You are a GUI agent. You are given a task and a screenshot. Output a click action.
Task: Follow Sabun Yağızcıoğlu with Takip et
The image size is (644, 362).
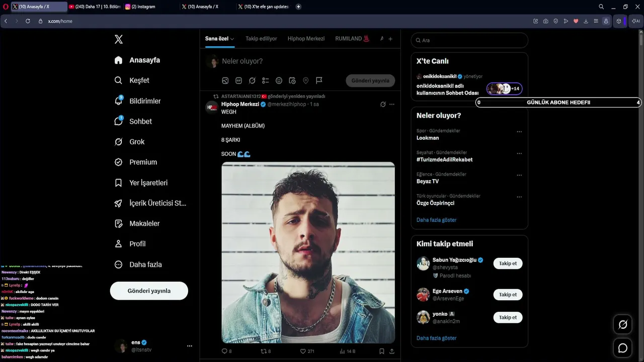click(508, 263)
